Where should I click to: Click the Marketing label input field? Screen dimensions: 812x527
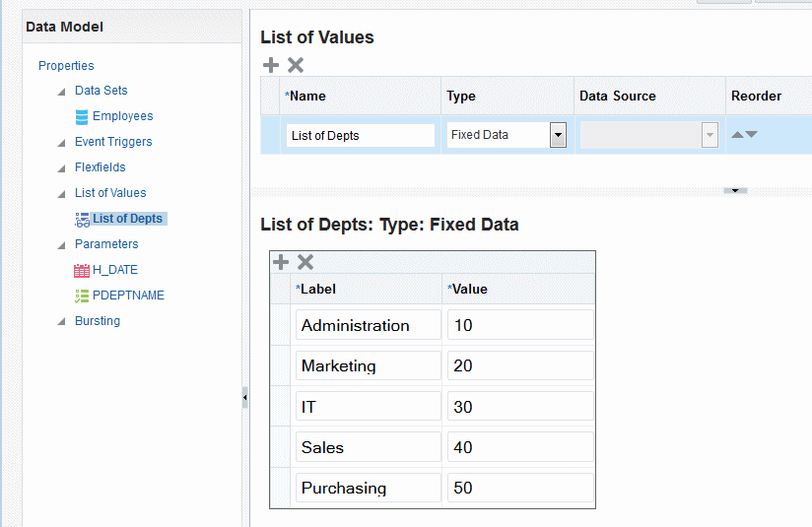click(x=368, y=365)
